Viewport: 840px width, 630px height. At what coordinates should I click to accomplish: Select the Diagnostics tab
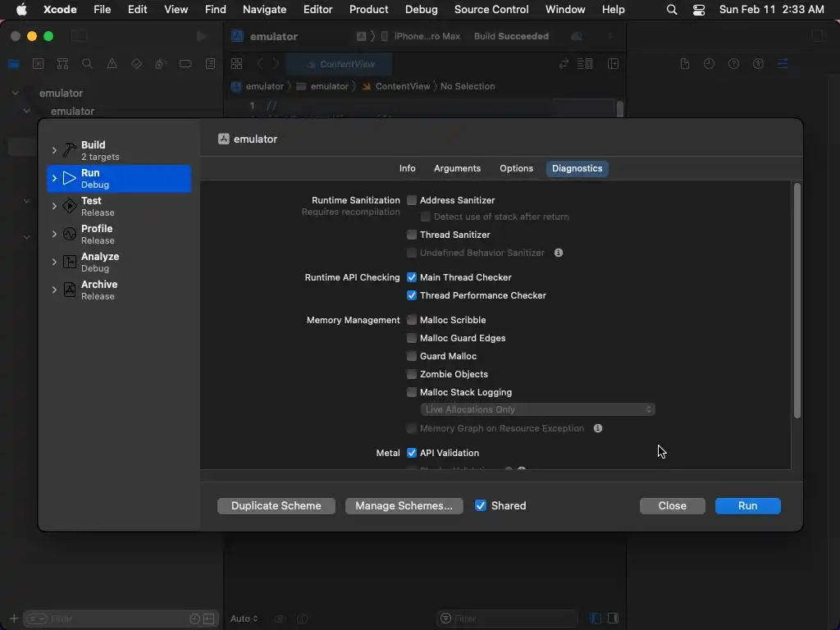[x=577, y=169]
